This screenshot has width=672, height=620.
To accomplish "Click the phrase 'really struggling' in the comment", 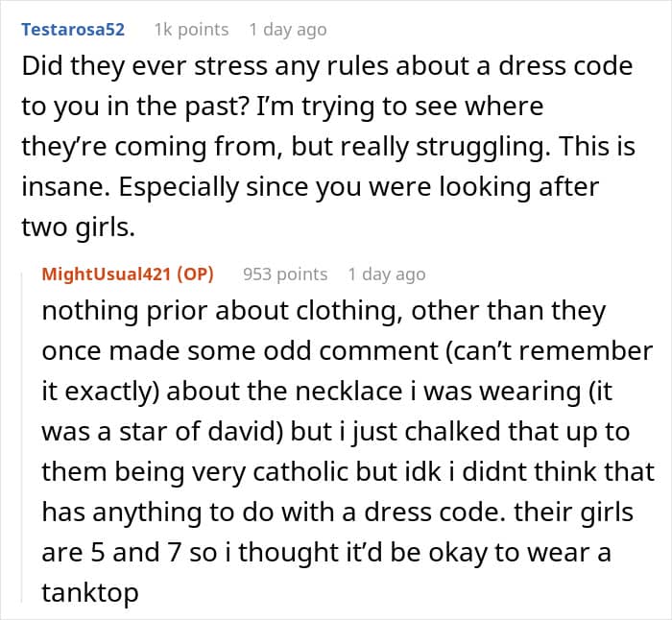I will [445, 147].
